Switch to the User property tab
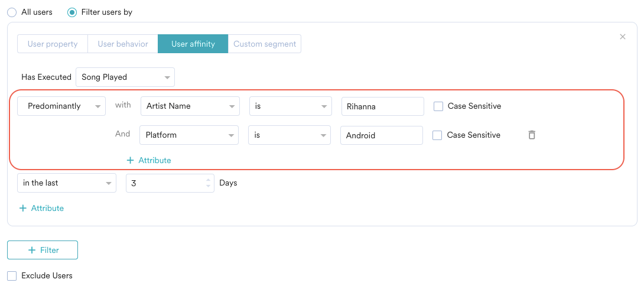 coord(53,44)
